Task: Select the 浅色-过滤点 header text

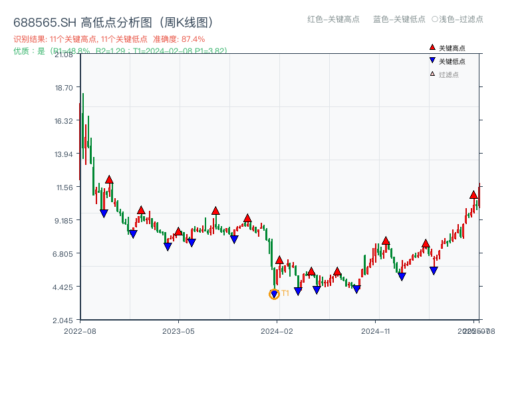Action: (461, 19)
